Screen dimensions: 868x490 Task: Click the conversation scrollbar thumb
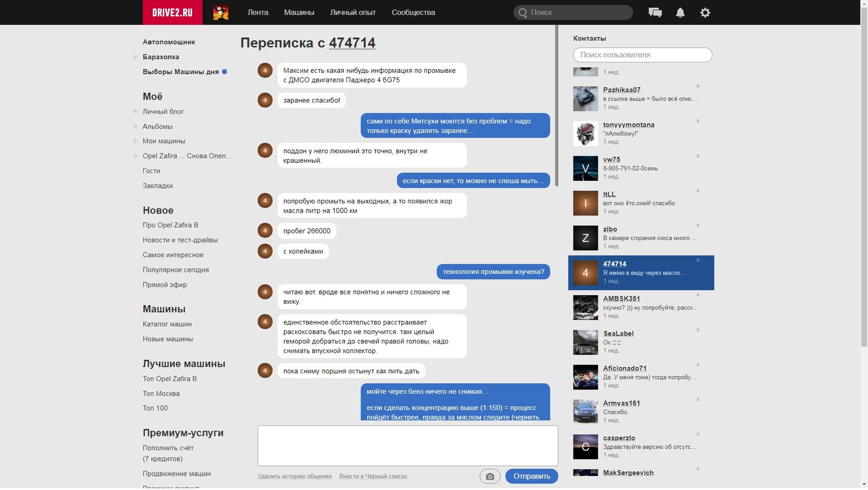coord(556,106)
